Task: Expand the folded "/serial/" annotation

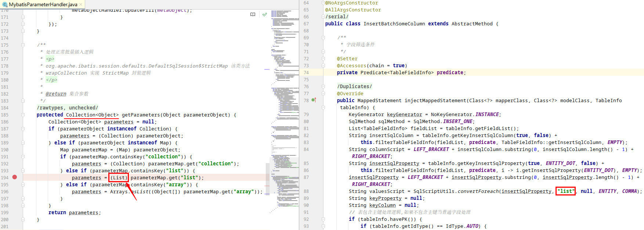Action: pos(337,17)
